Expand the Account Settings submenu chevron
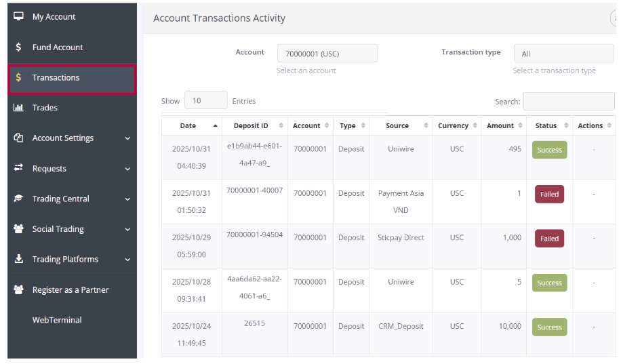This screenshot has width=621, height=364. (127, 138)
